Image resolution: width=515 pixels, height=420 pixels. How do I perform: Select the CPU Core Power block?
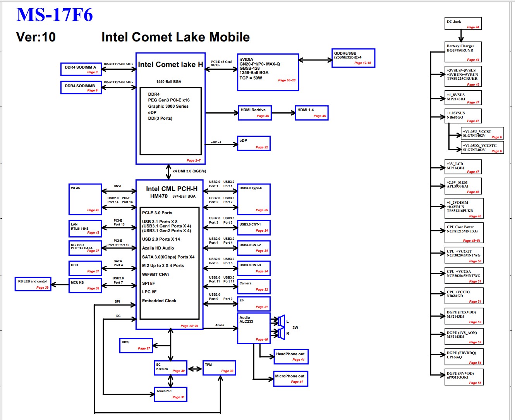(464, 233)
